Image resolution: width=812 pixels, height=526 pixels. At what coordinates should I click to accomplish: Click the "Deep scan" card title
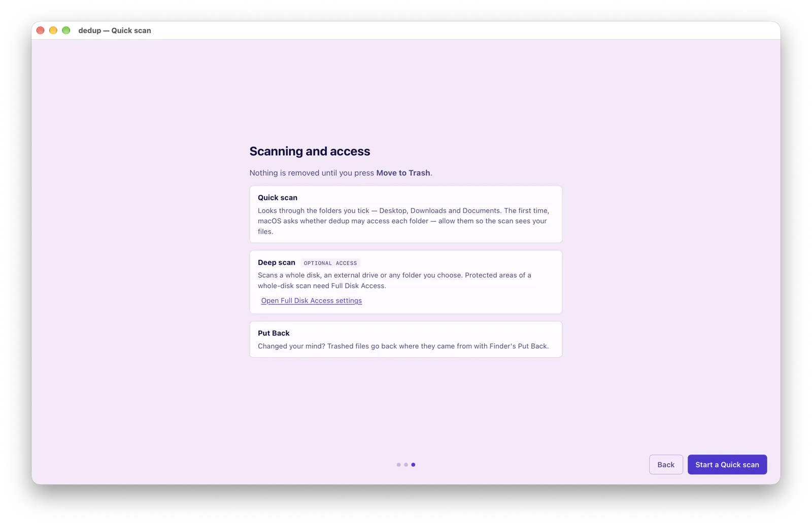pos(277,262)
